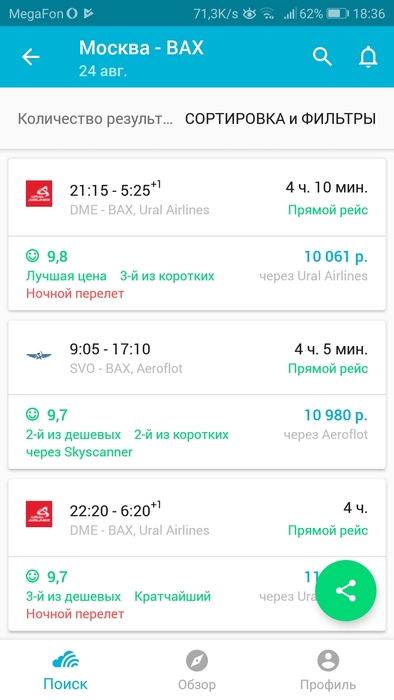Tap Ural Airlines logo on 22:20 flight
The width and height of the screenshot is (394, 700).
point(39,514)
